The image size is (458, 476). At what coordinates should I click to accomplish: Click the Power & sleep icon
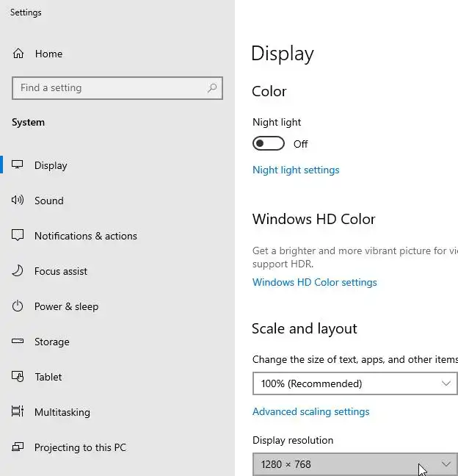18,306
